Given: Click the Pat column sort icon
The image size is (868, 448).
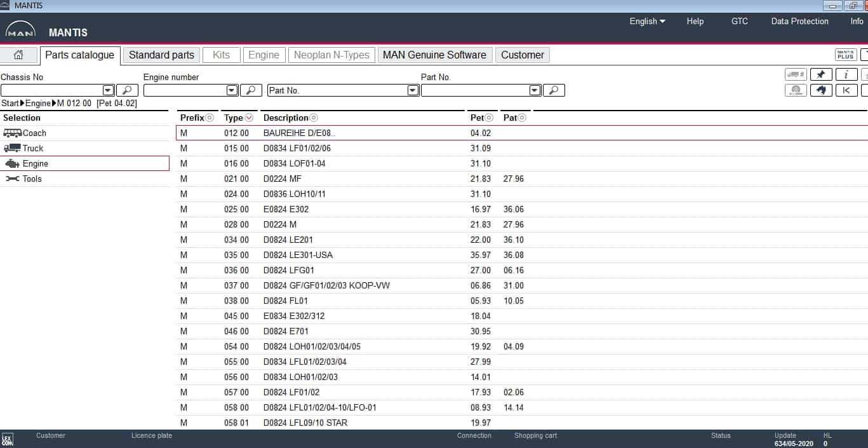Looking at the screenshot, I should (522, 118).
